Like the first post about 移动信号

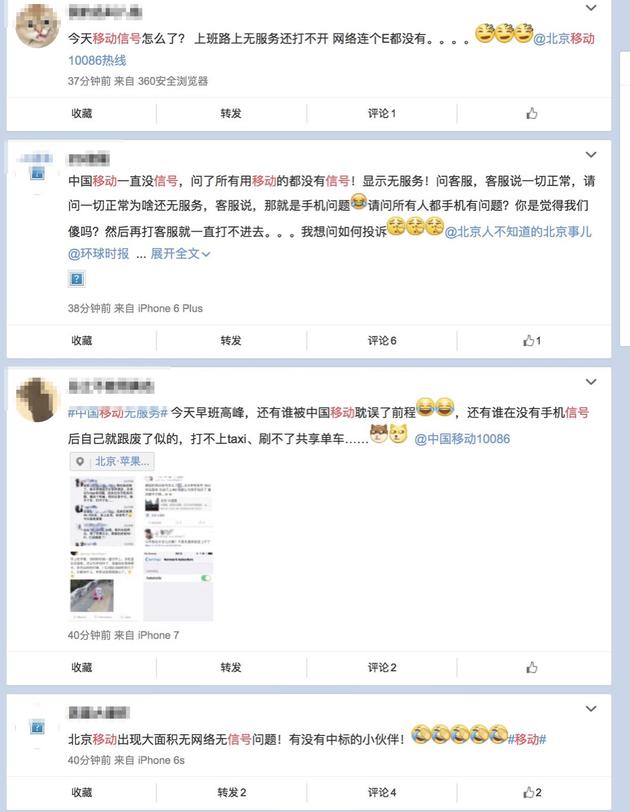(532, 113)
